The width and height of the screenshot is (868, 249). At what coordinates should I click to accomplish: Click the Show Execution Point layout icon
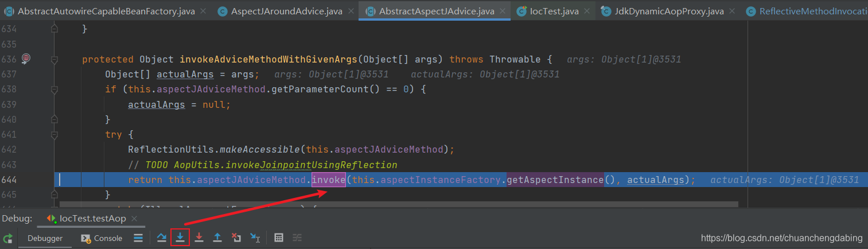click(138, 238)
